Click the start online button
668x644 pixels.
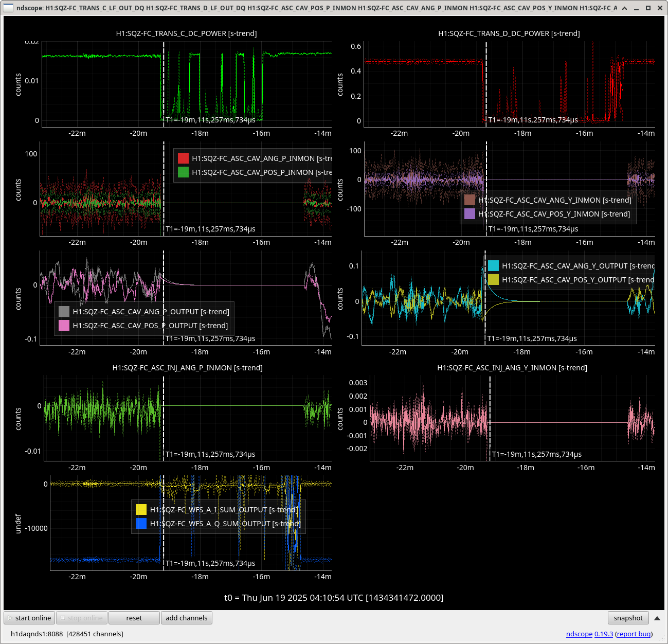pyautogui.click(x=29, y=618)
